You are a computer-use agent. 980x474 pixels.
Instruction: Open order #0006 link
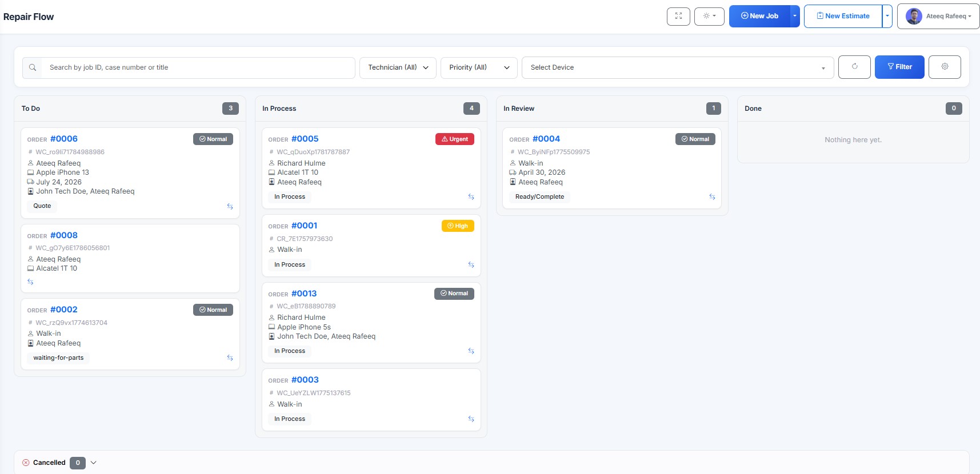click(64, 139)
